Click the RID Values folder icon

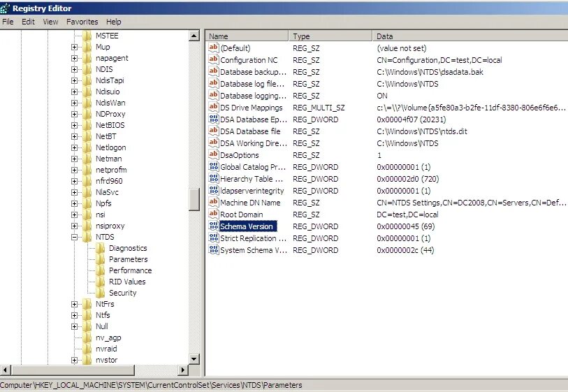pyautogui.click(x=101, y=282)
